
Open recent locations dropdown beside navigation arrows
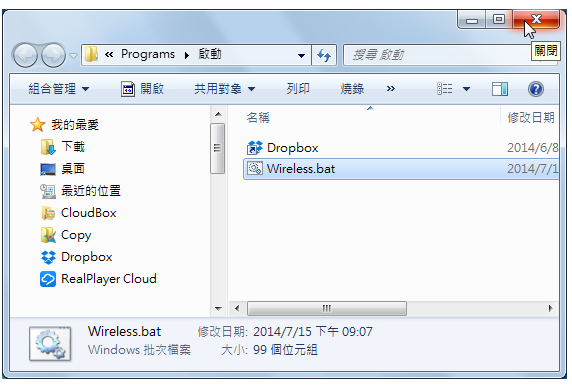click(73, 56)
